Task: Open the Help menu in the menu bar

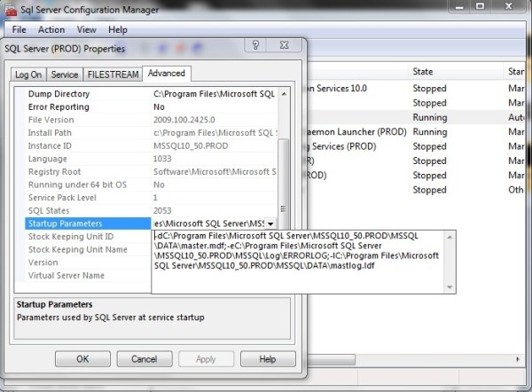Action: point(118,29)
